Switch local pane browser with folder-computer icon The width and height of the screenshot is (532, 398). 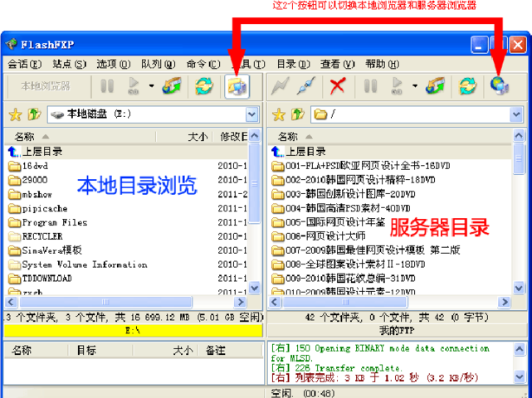tap(237, 87)
